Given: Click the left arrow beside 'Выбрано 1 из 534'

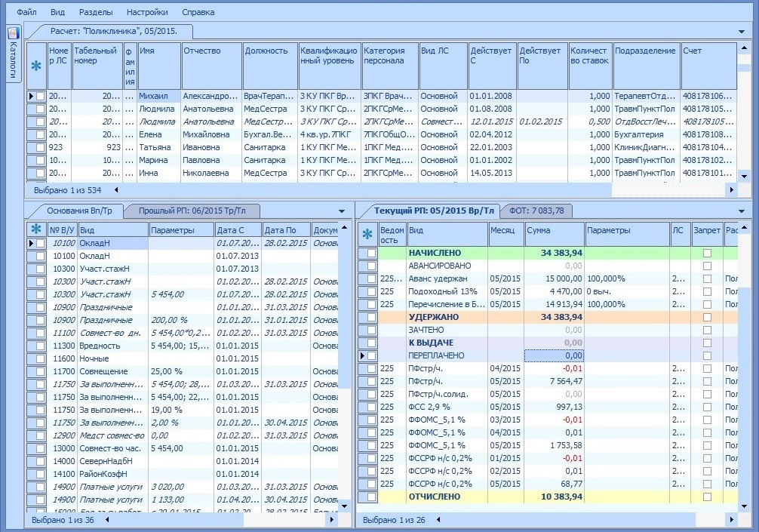Looking at the screenshot, I should pyautogui.click(x=116, y=190).
